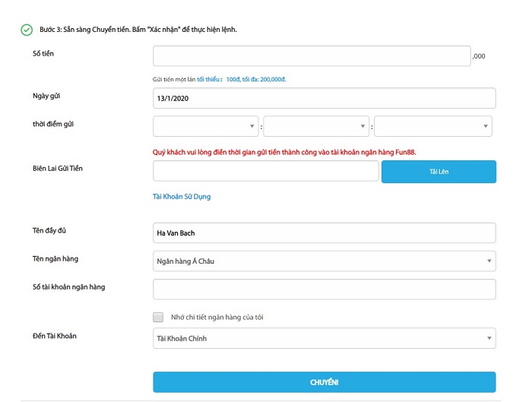Expand the Ngân hàng Á Châu bank dropdown

pos(324,261)
